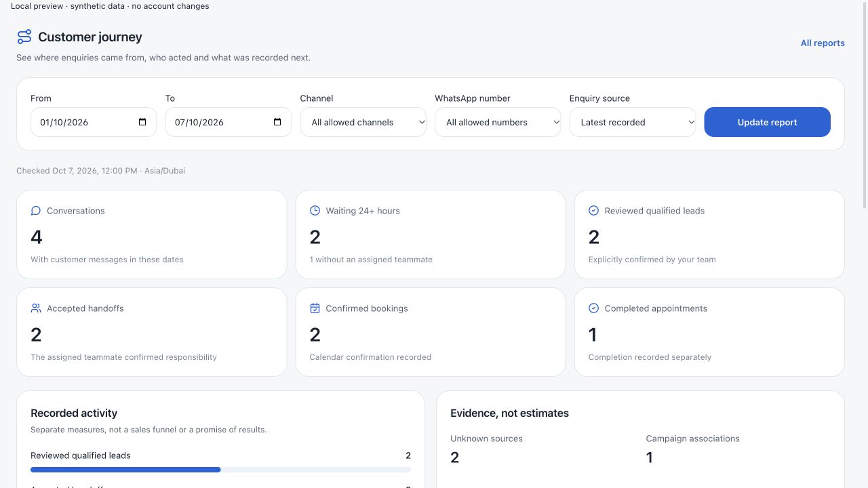Click the 'Checked Oct 7, 2026' timestamp

(100, 171)
